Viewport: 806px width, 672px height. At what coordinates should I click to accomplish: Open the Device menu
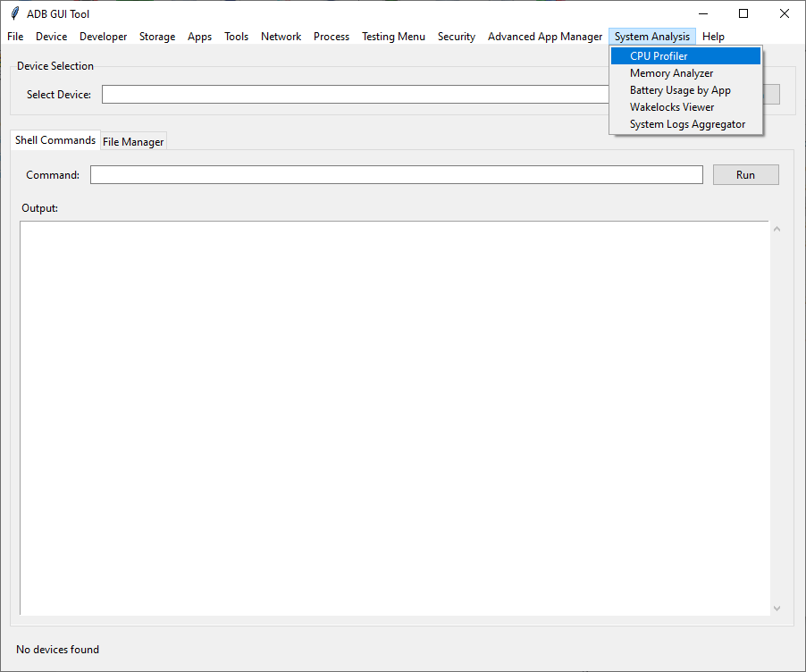[51, 37]
